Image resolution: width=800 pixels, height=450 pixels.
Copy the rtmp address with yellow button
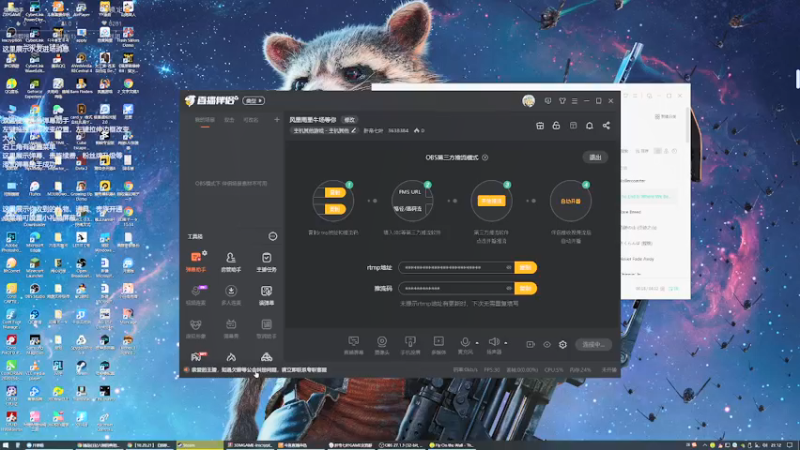tap(526, 267)
